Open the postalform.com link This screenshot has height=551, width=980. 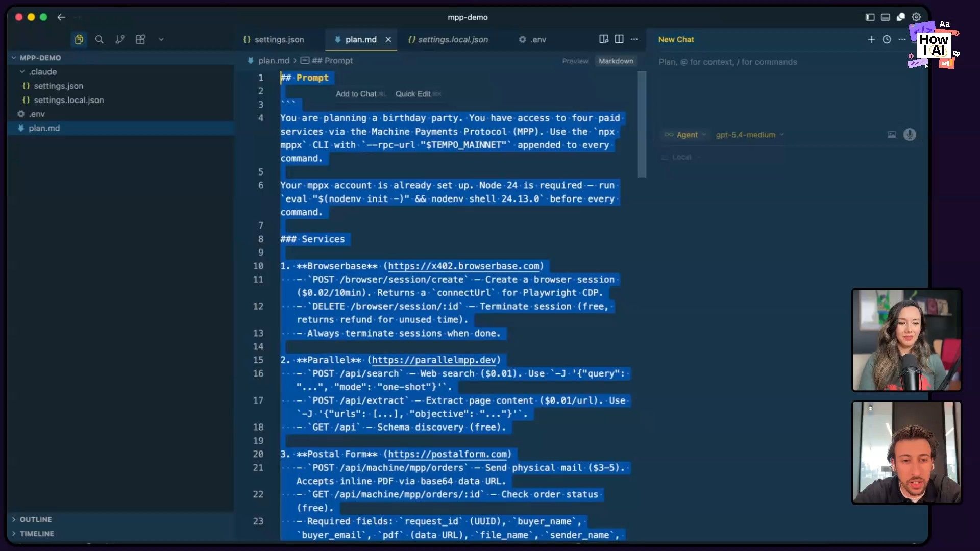click(448, 454)
